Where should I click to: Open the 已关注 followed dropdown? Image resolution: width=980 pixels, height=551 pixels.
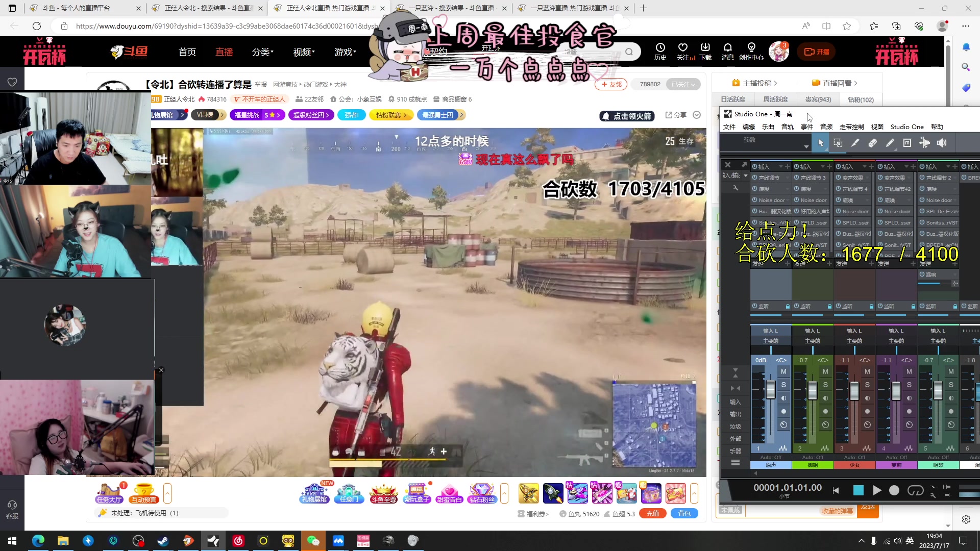tap(683, 85)
